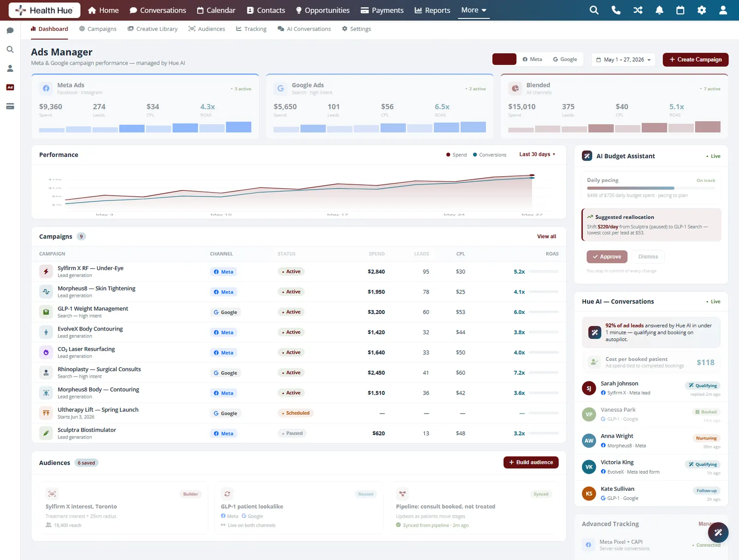
Task: Click the Create Campaign button
Action: click(x=696, y=60)
